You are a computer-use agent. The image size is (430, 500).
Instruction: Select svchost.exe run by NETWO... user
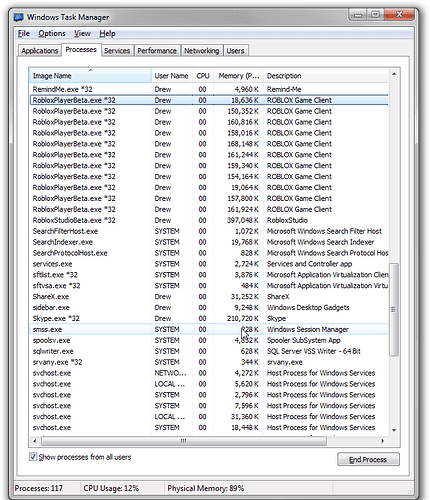[209, 373]
